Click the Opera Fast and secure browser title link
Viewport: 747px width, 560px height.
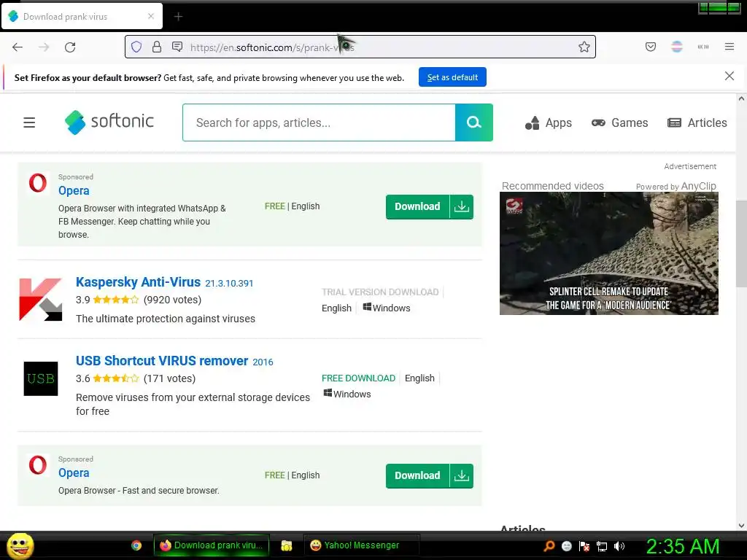(74, 472)
